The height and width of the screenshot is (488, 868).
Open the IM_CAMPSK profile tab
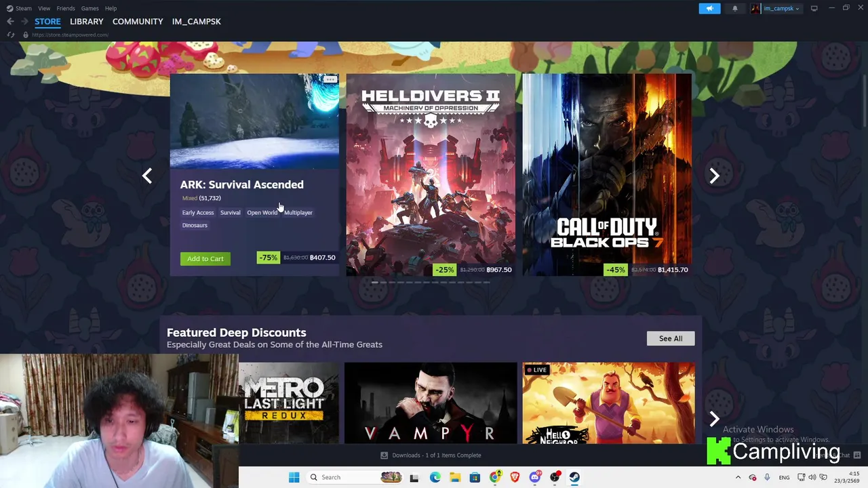196,22
